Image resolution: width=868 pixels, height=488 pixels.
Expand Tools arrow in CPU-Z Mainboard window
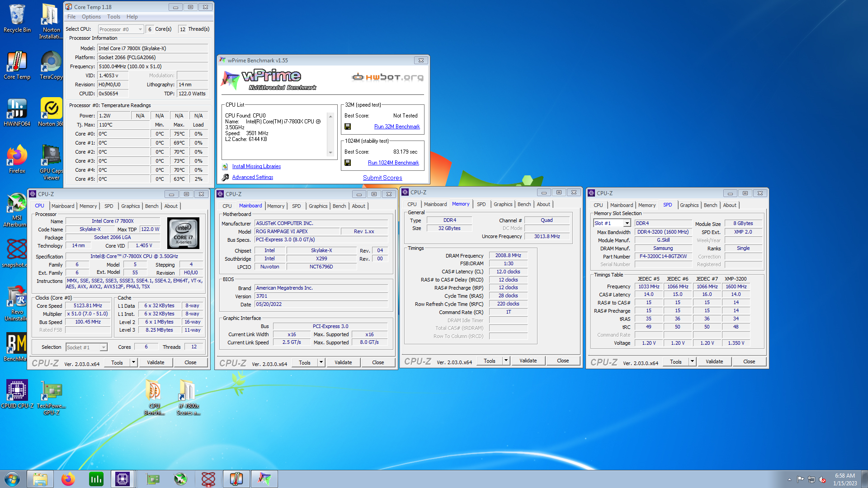(321, 362)
